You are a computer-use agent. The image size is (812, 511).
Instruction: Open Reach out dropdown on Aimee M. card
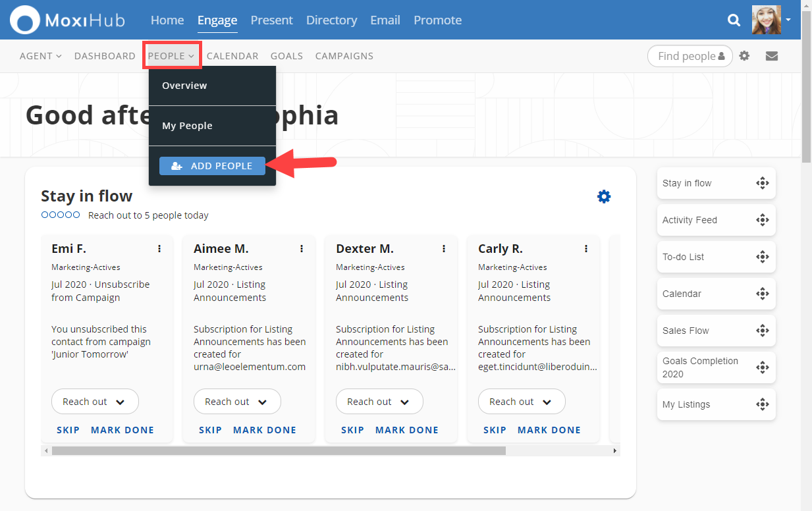tap(237, 402)
